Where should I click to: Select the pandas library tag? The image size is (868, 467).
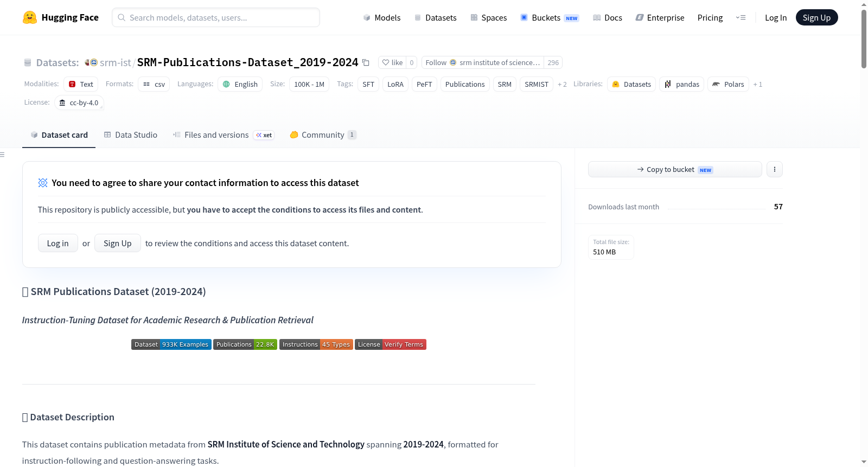click(681, 84)
